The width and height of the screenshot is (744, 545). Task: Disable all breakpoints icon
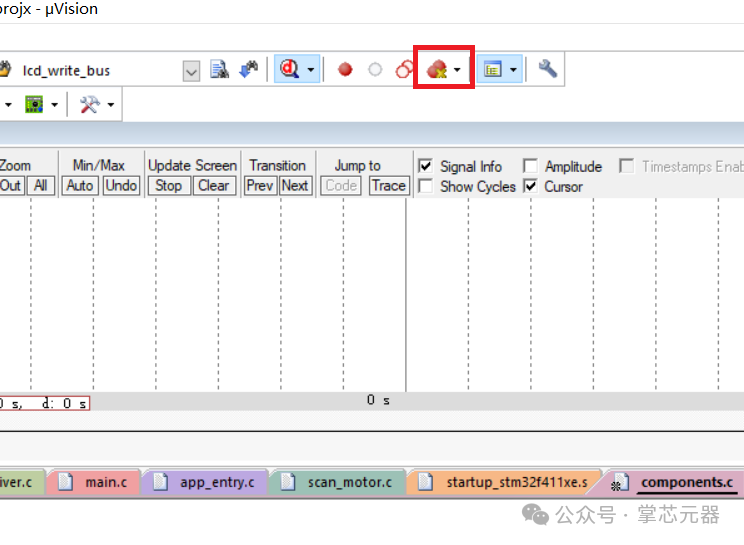[404, 69]
